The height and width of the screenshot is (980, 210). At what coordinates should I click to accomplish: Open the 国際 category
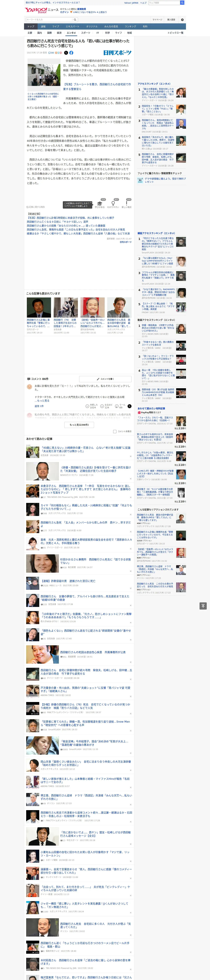click(49, 33)
